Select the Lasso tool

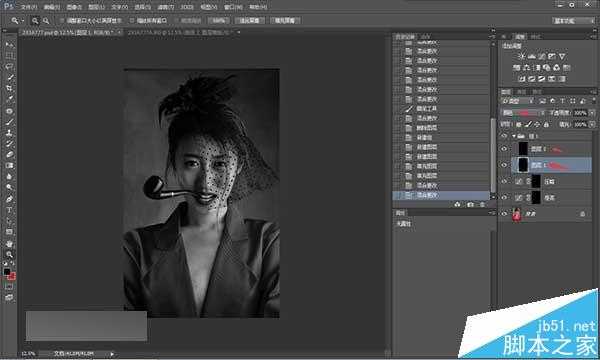pyautogui.click(x=9, y=67)
